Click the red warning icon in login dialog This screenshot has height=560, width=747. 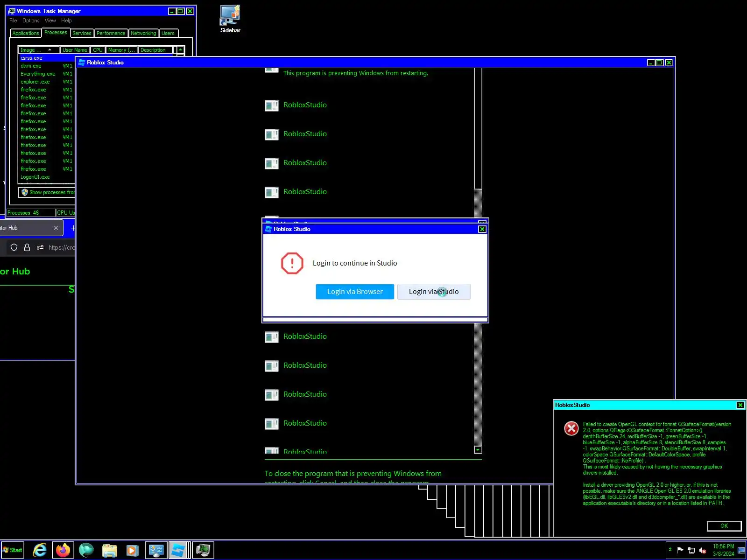coord(292,263)
